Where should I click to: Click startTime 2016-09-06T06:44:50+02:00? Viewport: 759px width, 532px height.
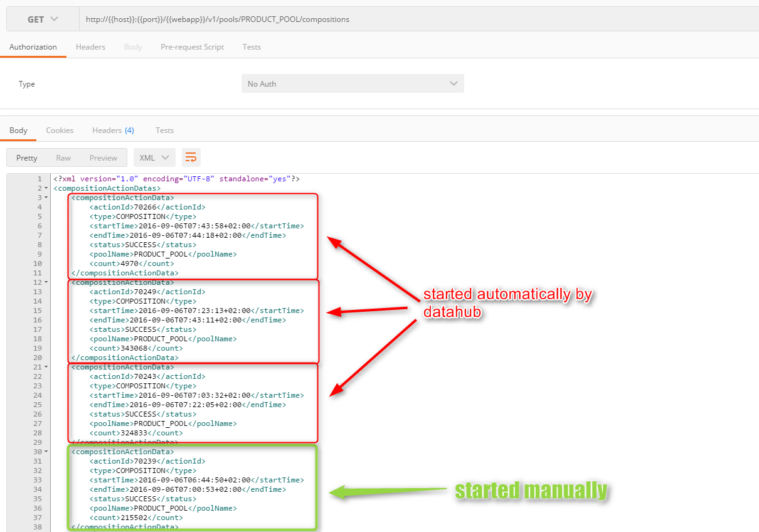[x=194, y=480]
